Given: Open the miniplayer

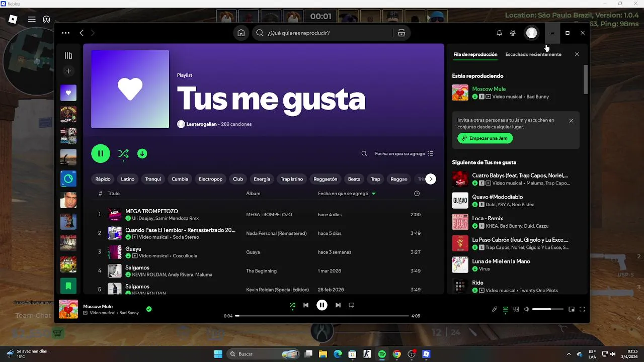Looking at the screenshot, I should click(572, 309).
